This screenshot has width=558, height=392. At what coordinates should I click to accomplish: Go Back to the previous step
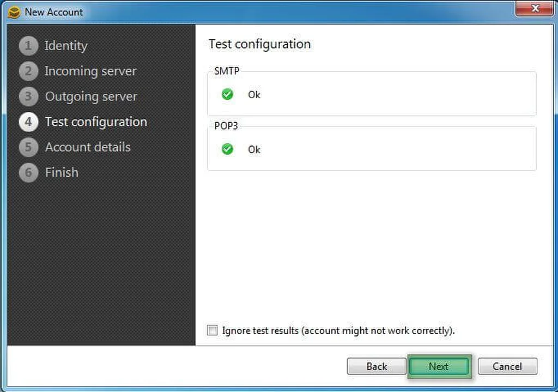pyautogui.click(x=377, y=366)
